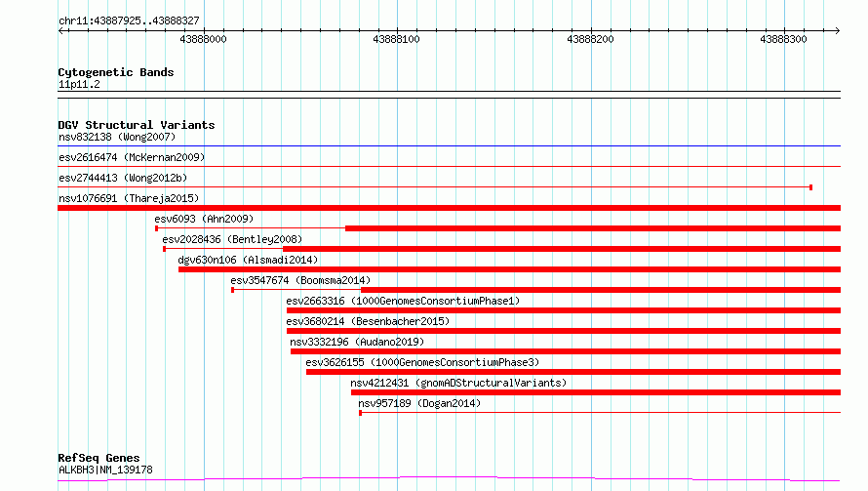Select variant label esv6093 (Ahn2009)
868x491 pixels.
coord(204,219)
